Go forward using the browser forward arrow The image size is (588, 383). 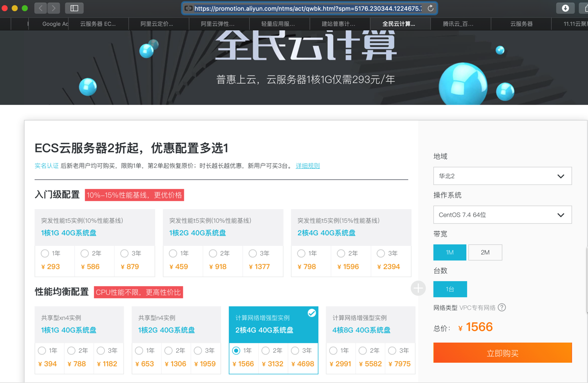click(54, 8)
